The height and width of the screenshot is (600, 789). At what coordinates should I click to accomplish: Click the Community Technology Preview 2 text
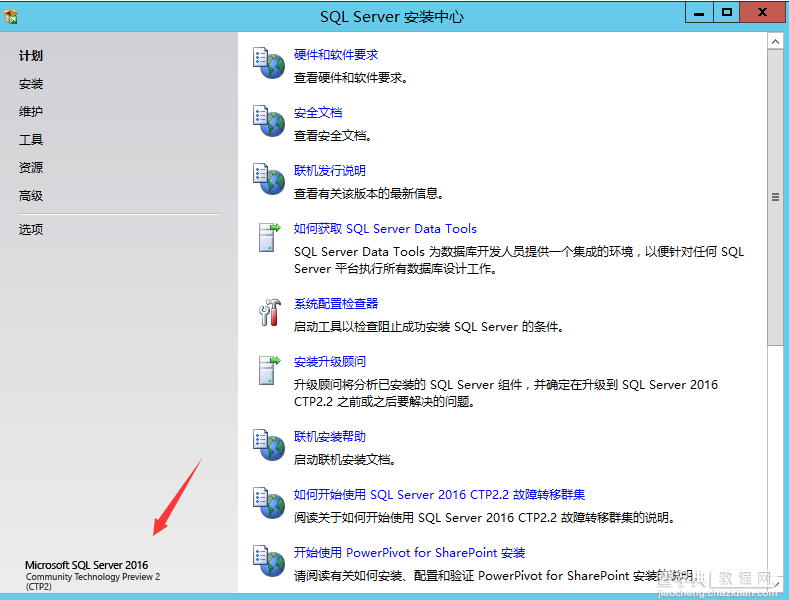(x=93, y=577)
